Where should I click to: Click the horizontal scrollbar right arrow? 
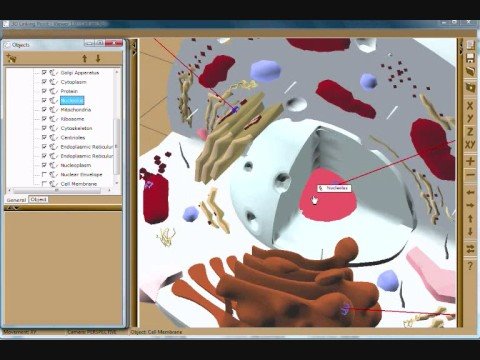coord(109,190)
